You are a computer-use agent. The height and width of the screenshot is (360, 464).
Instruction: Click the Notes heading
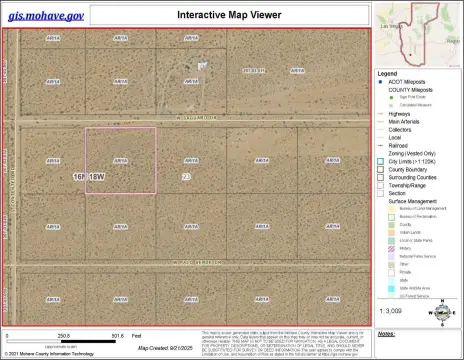[x=386, y=334]
